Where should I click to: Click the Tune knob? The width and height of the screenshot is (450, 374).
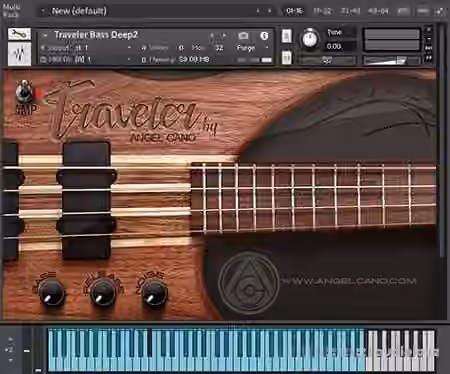[x=310, y=39]
